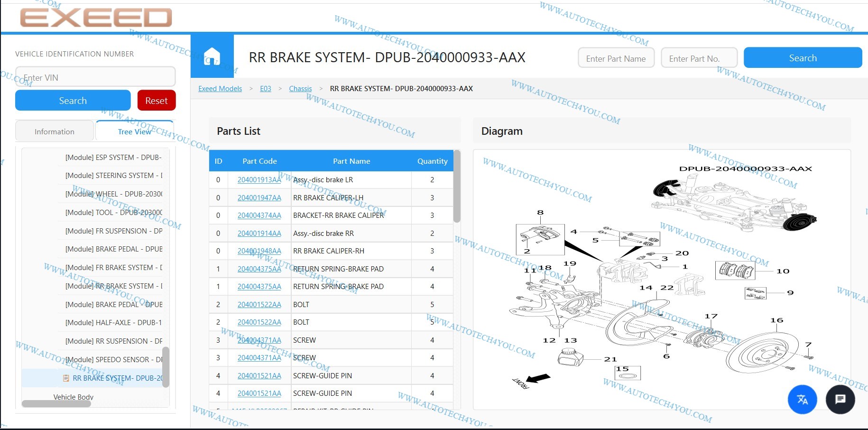Click the Part Code column header

pyautogui.click(x=259, y=161)
